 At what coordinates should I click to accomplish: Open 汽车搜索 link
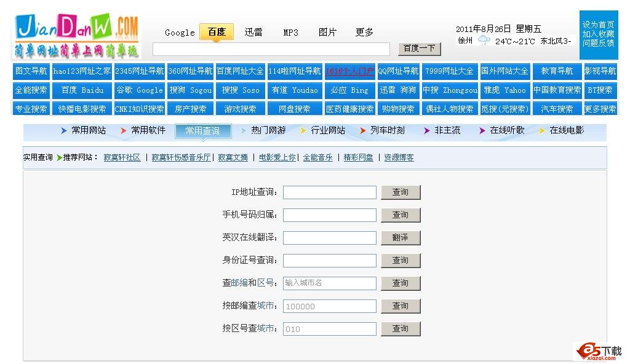click(x=557, y=109)
